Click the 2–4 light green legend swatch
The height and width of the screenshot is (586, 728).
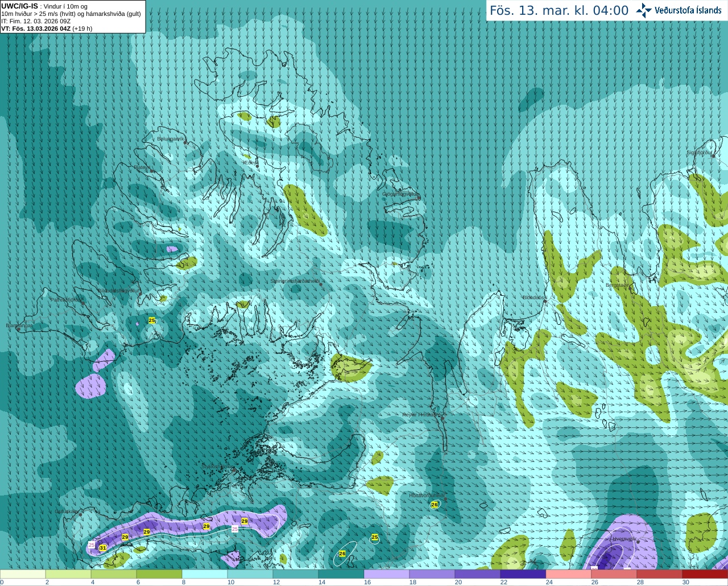coord(68,574)
